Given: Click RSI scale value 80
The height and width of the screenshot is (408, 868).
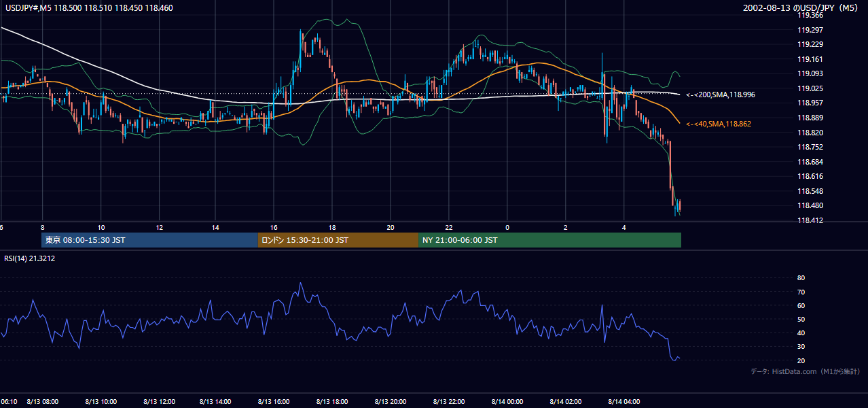Looking at the screenshot, I should pyautogui.click(x=801, y=278).
